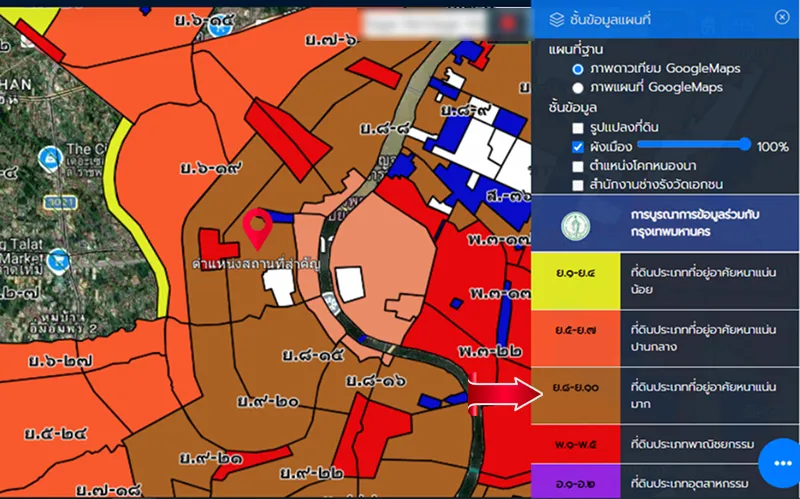Click the brown ย.๘-ย.๑๐ legend swatch
This screenshot has width=800, height=499.
[x=576, y=395]
